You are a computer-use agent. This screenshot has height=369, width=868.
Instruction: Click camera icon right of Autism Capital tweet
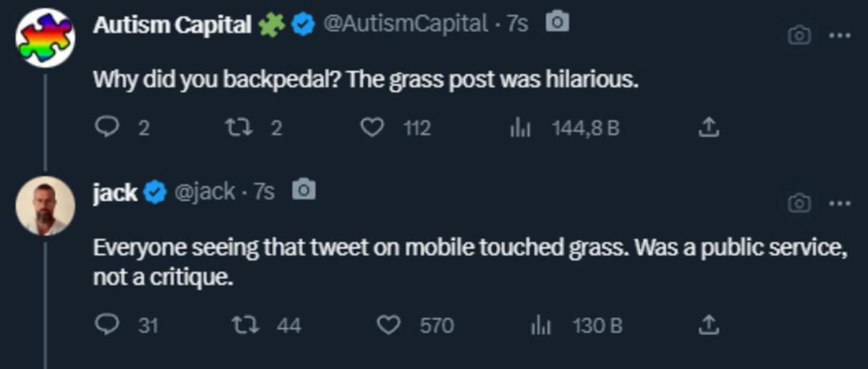point(799,35)
